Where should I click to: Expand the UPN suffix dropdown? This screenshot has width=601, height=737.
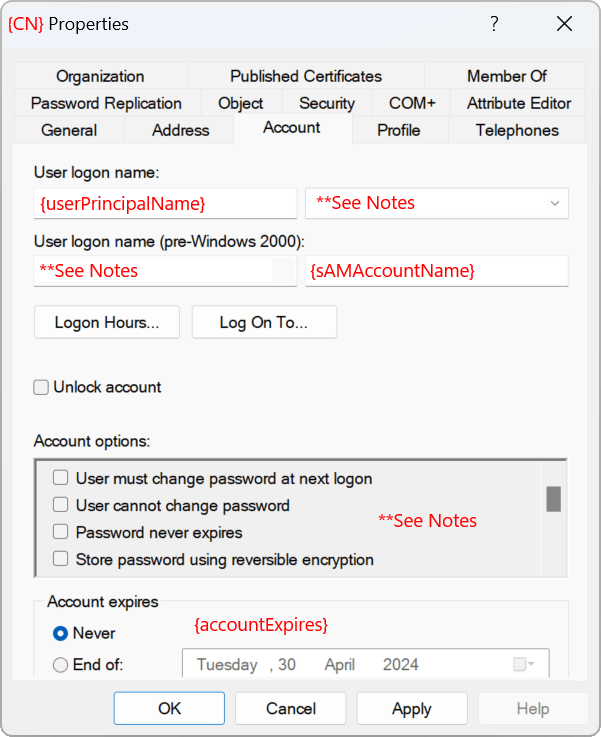555,203
